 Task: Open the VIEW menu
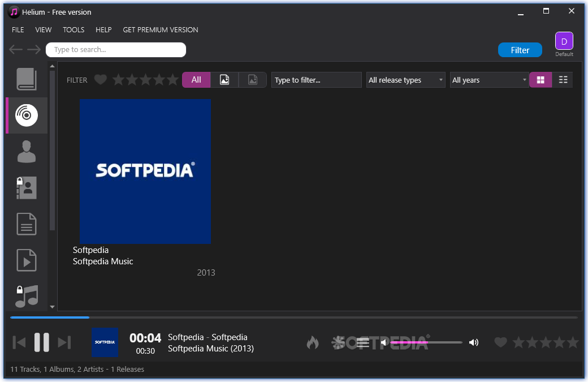[44, 29]
